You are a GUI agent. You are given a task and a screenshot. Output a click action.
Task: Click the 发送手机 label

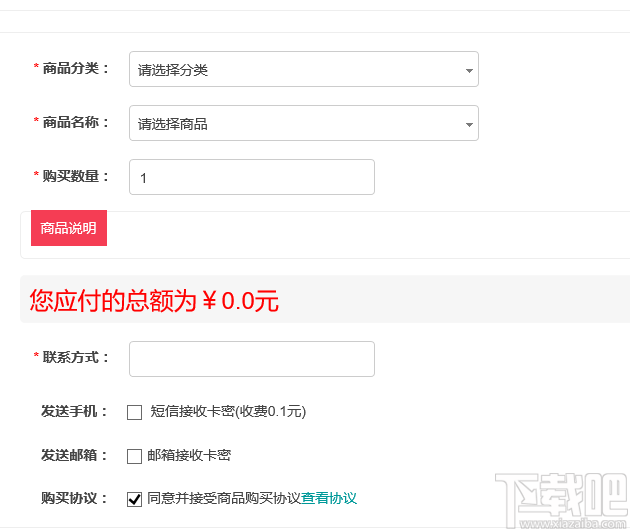(74, 411)
